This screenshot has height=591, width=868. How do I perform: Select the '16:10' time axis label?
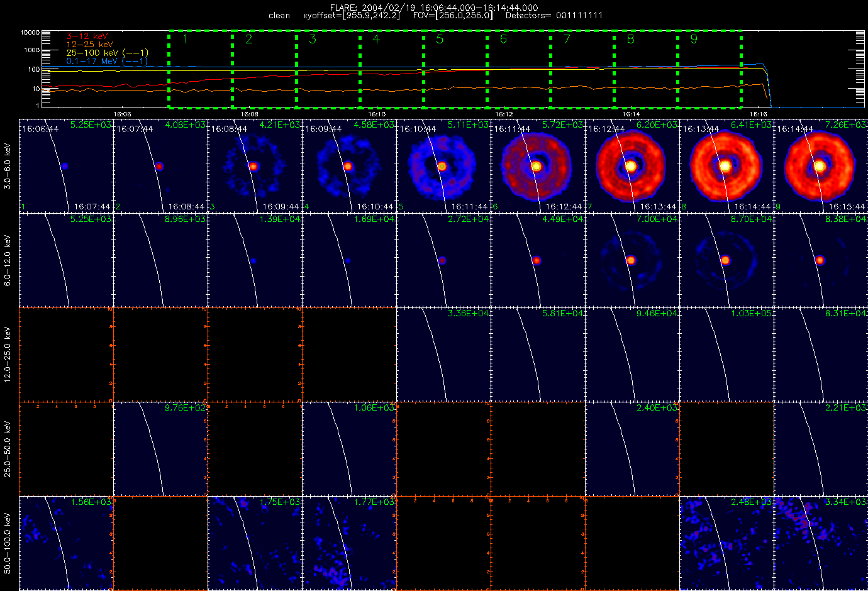376,114
